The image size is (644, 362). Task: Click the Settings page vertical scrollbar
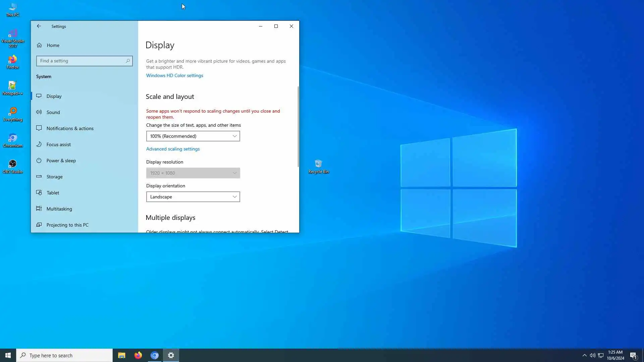pyautogui.click(x=298, y=127)
